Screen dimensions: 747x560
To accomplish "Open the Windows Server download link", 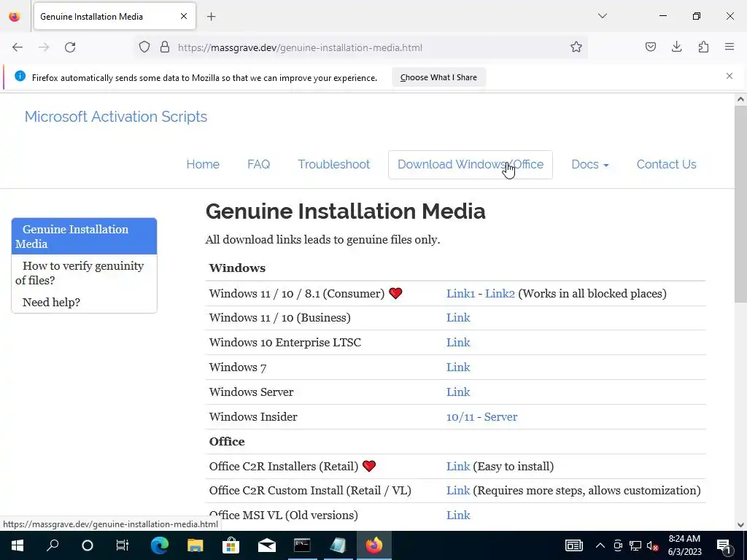I will pyautogui.click(x=458, y=392).
